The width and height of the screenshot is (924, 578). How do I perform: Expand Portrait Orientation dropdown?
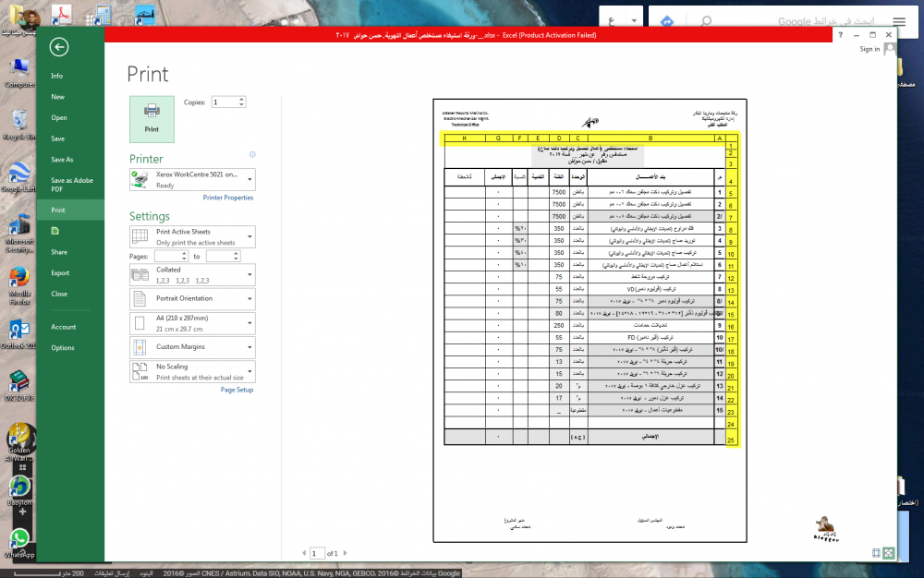pos(249,299)
